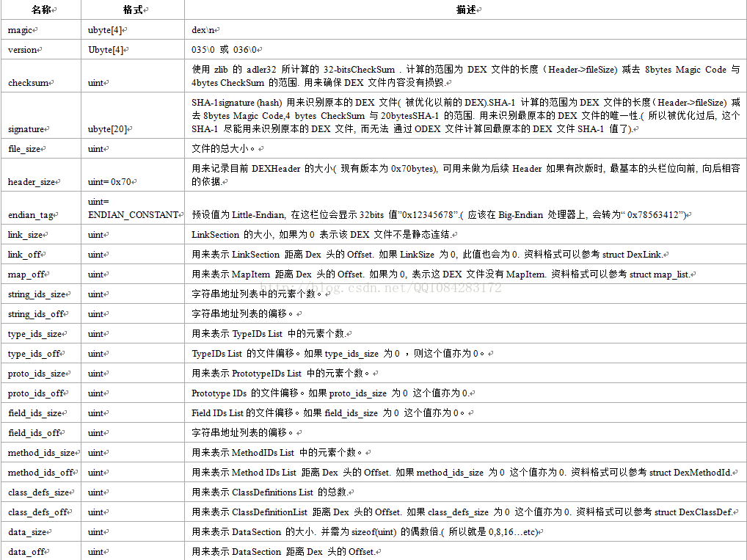Select the field_ids_off name cell
This screenshot has height=560, width=747.
coord(41,433)
